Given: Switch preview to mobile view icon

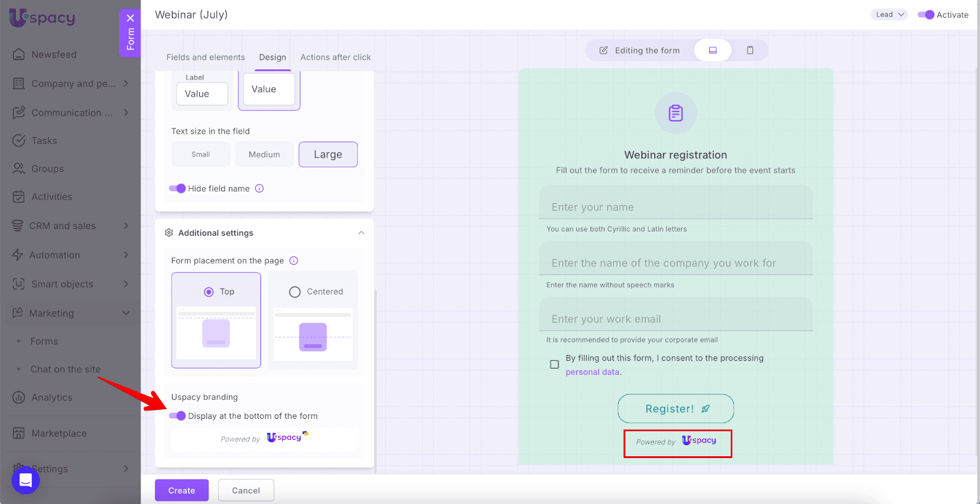Looking at the screenshot, I should point(750,50).
